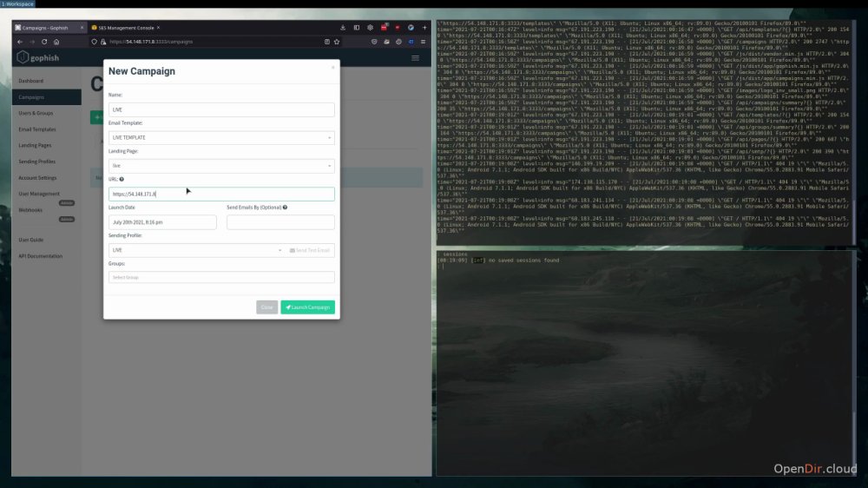Screen dimensions: 868x488
Task: Close the New Campaign dialog with X
Action: coord(332,67)
